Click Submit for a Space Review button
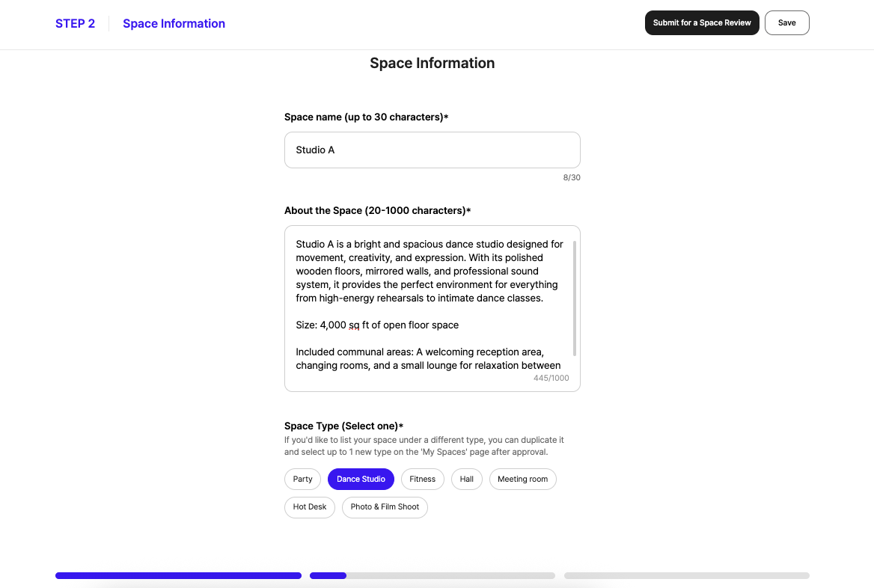874x588 pixels. (x=702, y=23)
